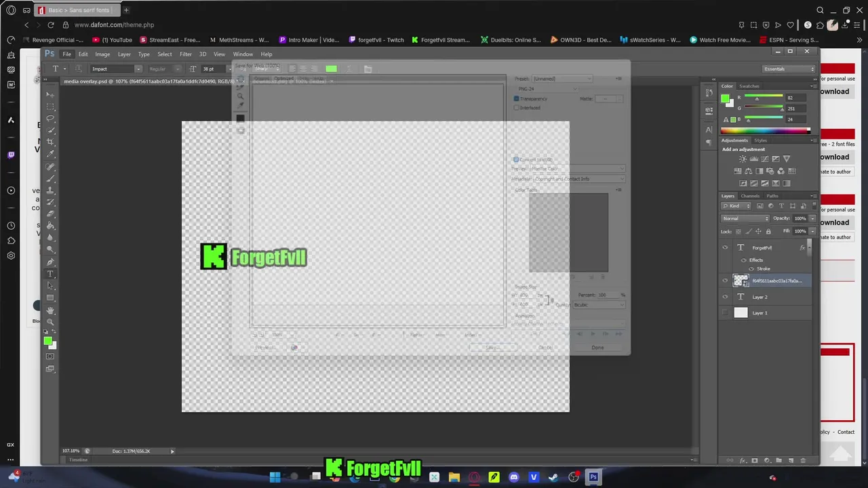Select the Lasso tool

50,118
